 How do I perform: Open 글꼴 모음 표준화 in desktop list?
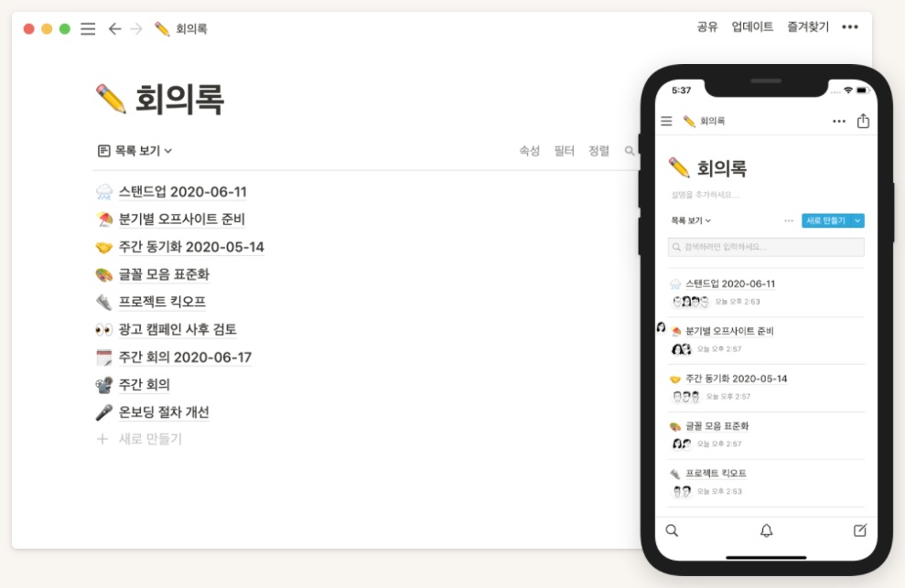(164, 274)
